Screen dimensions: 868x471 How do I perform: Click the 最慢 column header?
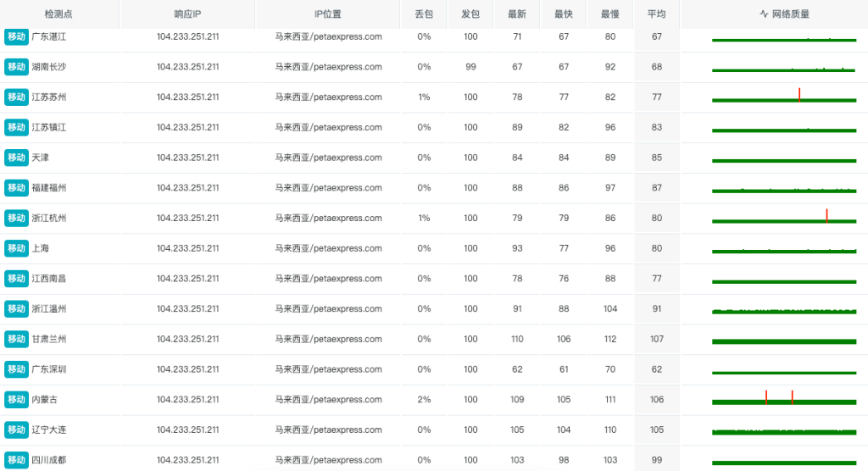[609, 14]
